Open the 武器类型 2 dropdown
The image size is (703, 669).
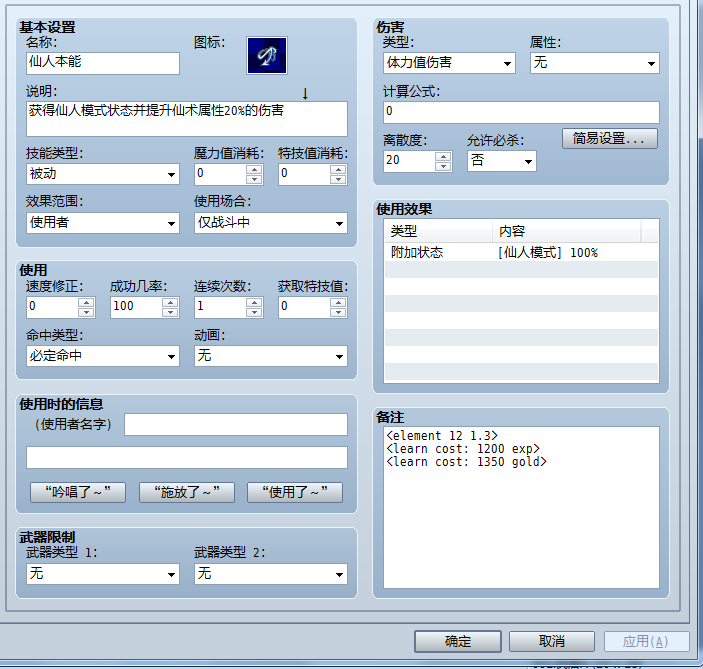tap(271, 574)
